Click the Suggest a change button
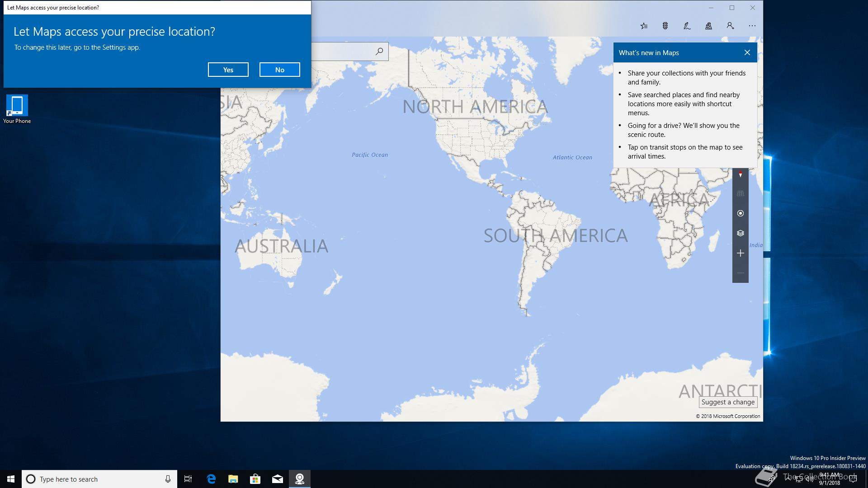This screenshot has width=868, height=488. [x=728, y=402]
